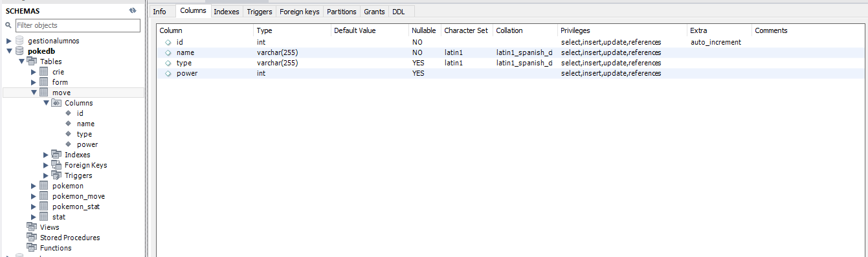
Task: Click the diamond icon in the id grid row
Action: (168, 42)
